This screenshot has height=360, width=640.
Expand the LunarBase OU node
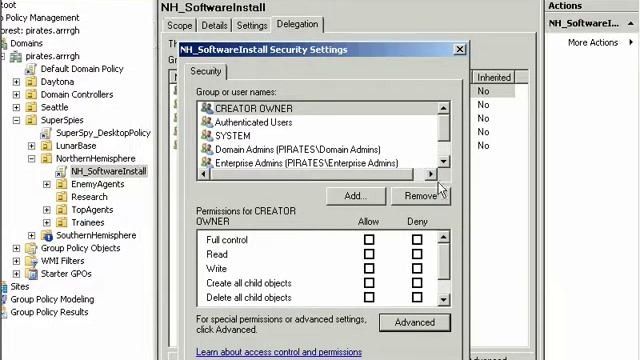pos(31,146)
